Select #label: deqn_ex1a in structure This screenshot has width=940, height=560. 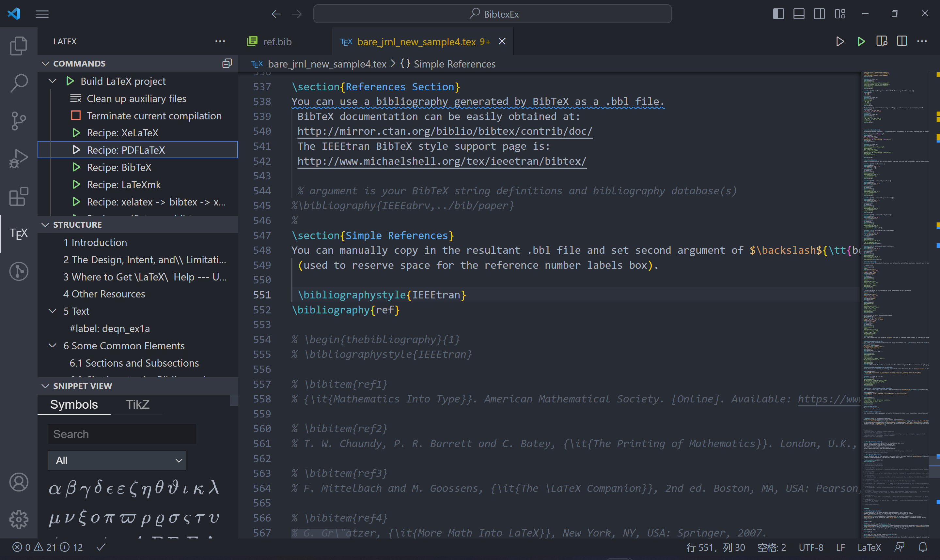click(109, 328)
